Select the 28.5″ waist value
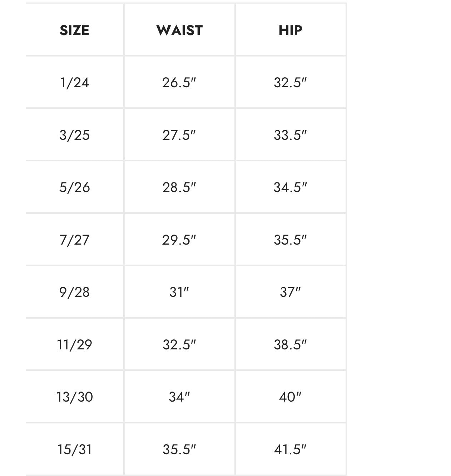 (x=179, y=187)
